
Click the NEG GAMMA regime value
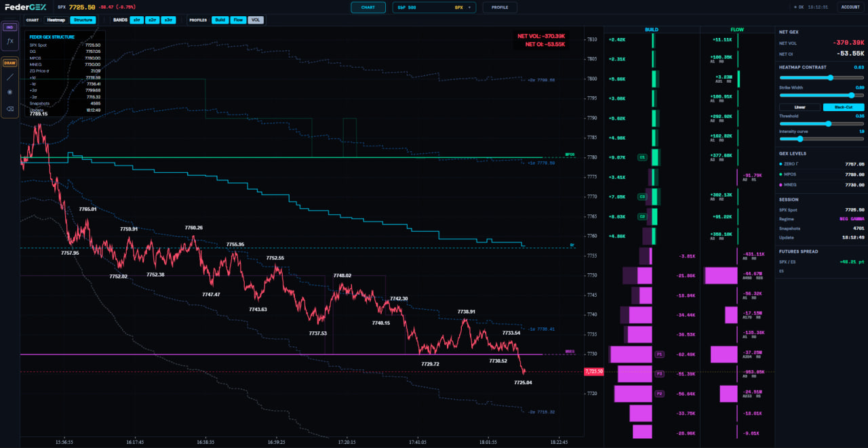click(851, 219)
